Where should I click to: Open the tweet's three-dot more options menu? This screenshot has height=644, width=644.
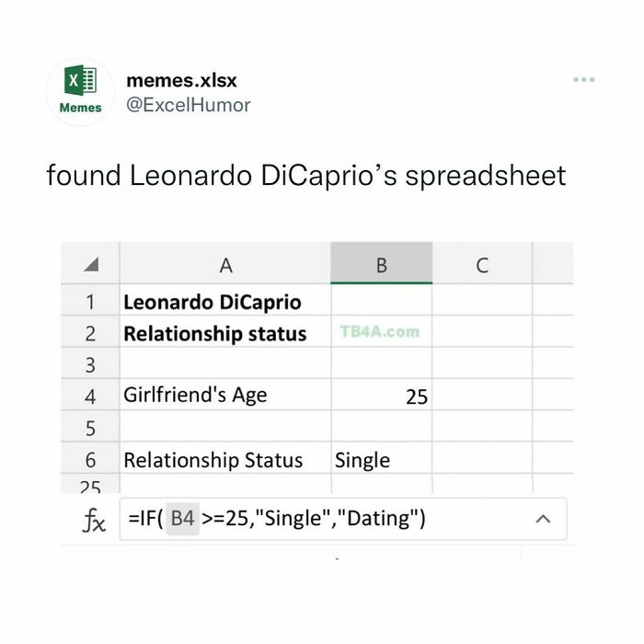pyautogui.click(x=584, y=80)
